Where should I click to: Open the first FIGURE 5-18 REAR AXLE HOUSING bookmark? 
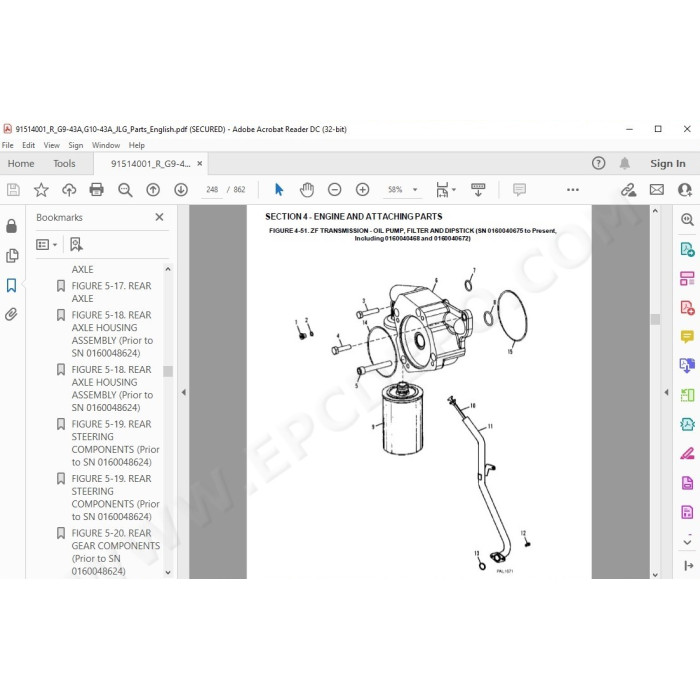point(112,334)
